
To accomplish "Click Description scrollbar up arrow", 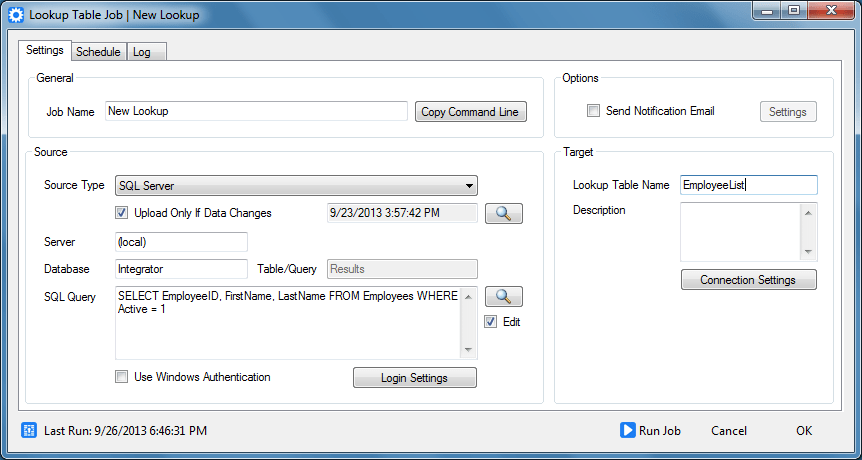I will (x=808, y=213).
